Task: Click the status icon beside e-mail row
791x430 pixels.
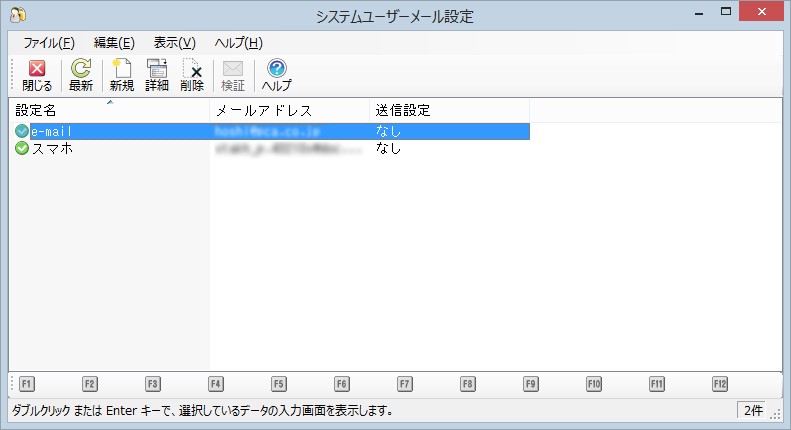Action: 22,131
